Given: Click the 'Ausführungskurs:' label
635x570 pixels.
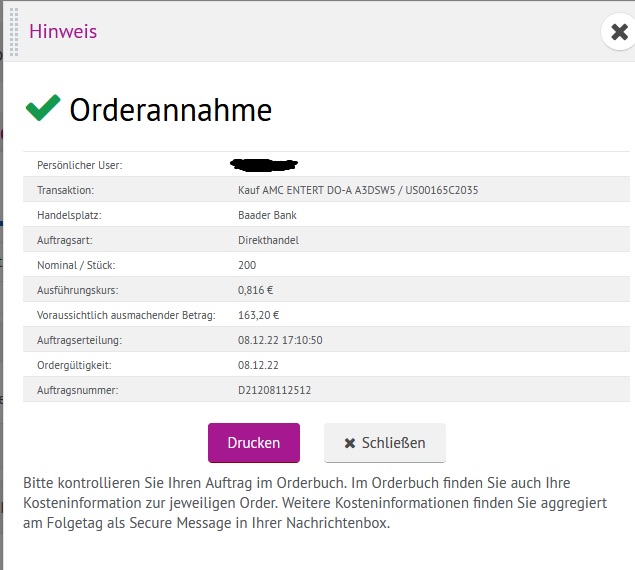Looking at the screenshot, I should coord(78,290).
